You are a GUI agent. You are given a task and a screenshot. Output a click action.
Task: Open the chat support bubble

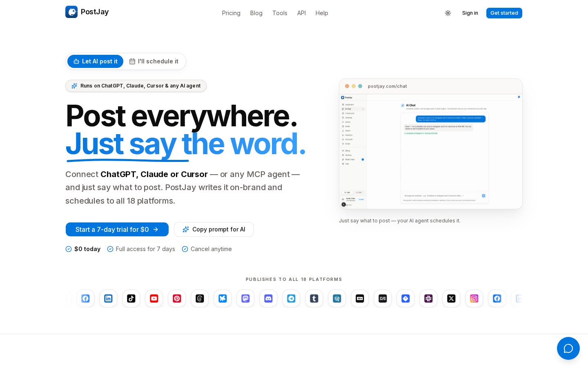[568, 348]
